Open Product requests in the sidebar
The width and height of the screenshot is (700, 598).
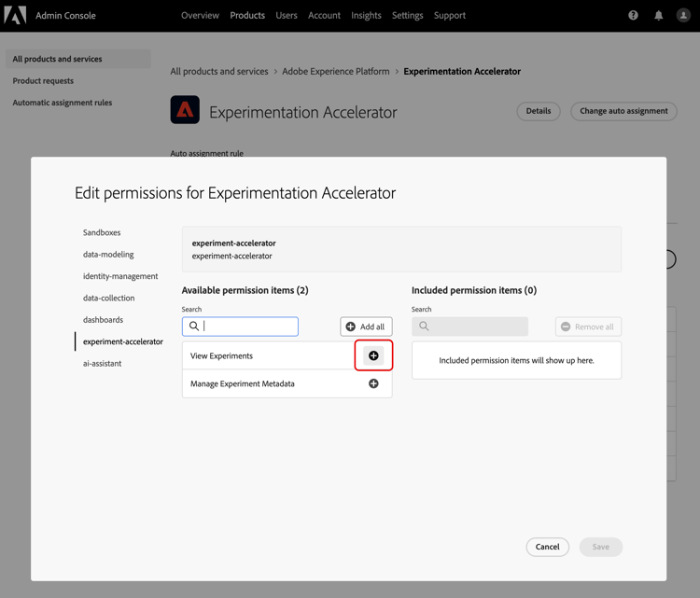click(x=43, y=81)
